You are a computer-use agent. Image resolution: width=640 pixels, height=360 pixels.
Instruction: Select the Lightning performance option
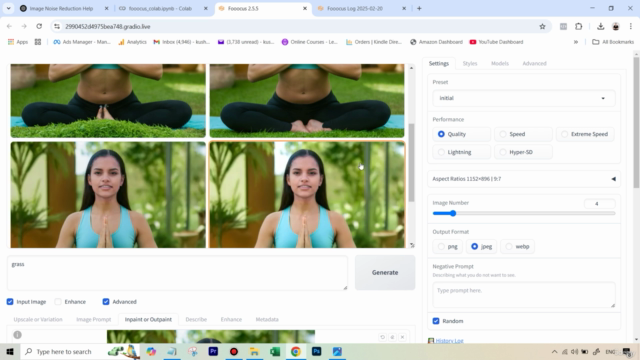pos(462,152)
